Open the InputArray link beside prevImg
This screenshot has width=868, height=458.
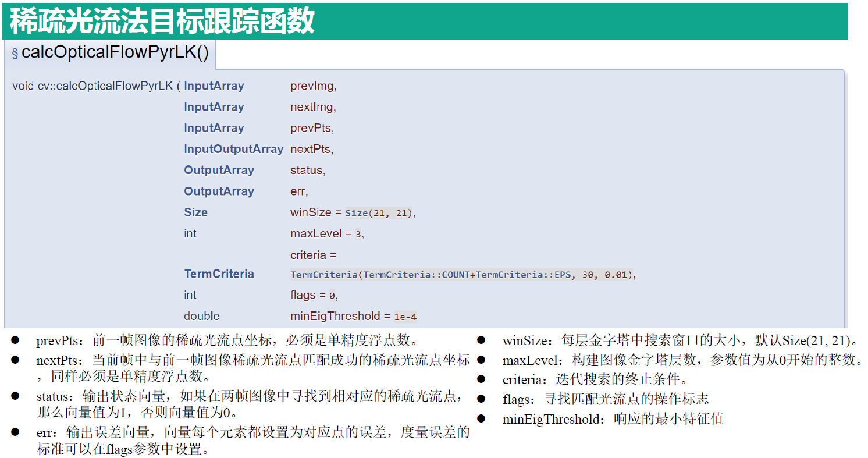click(214, 86)
